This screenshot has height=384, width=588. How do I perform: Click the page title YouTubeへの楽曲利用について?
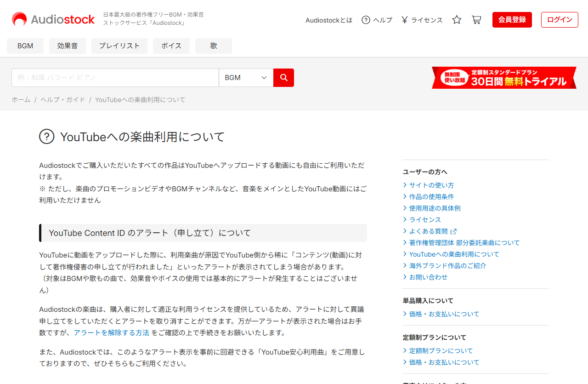142,137
